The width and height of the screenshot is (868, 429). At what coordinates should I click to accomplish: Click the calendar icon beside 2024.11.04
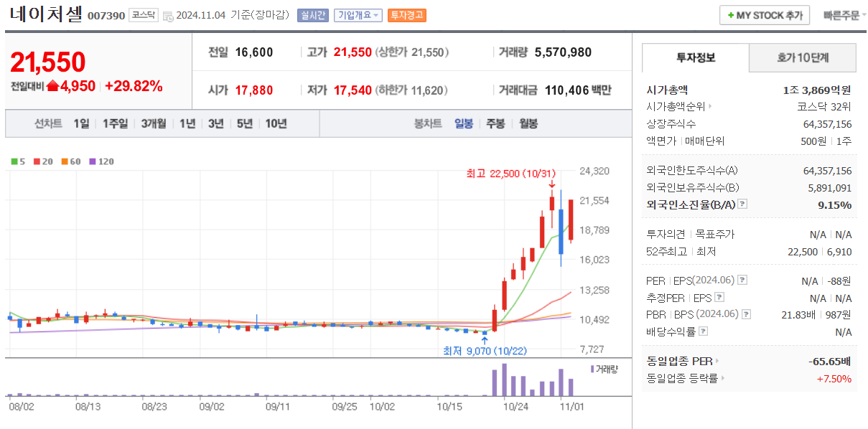(x=167, y=16)
